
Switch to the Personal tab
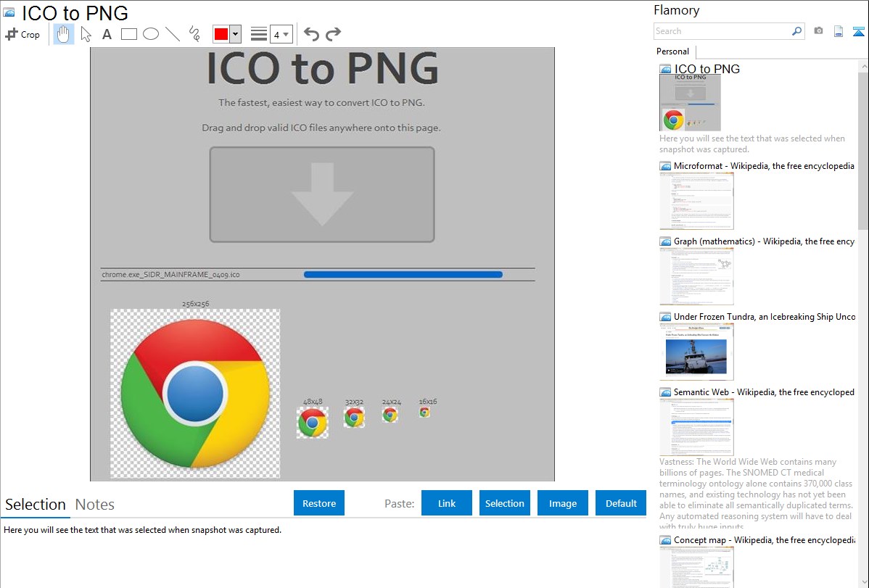click(x=673, y=51)
